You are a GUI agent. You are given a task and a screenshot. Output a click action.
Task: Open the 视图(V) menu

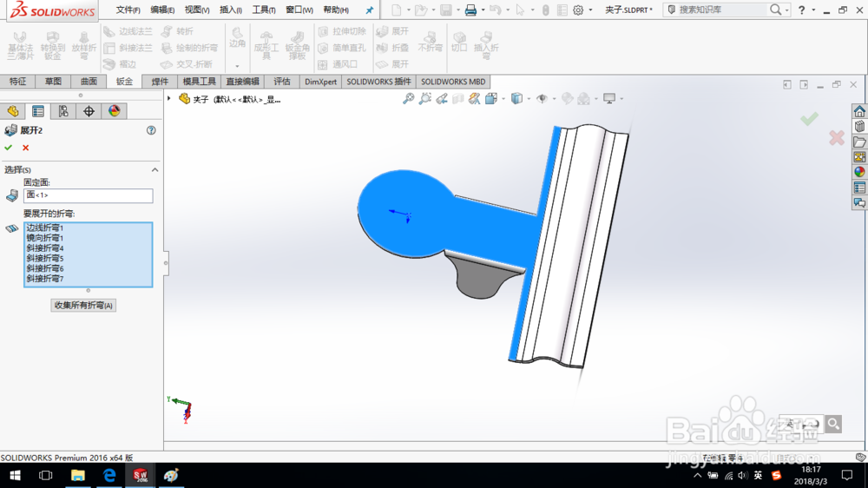click(196, 10)
